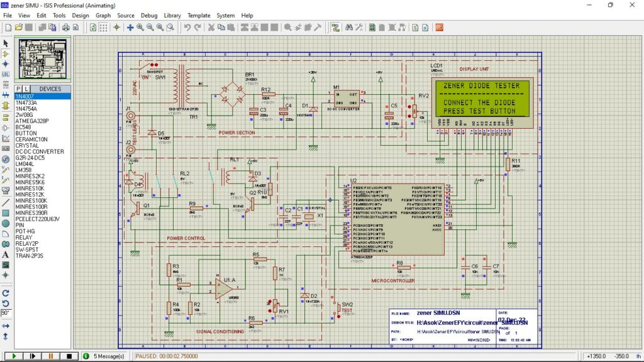
Task: Select the arrow Selection Mode tool
Action: [x=6, y=43]
